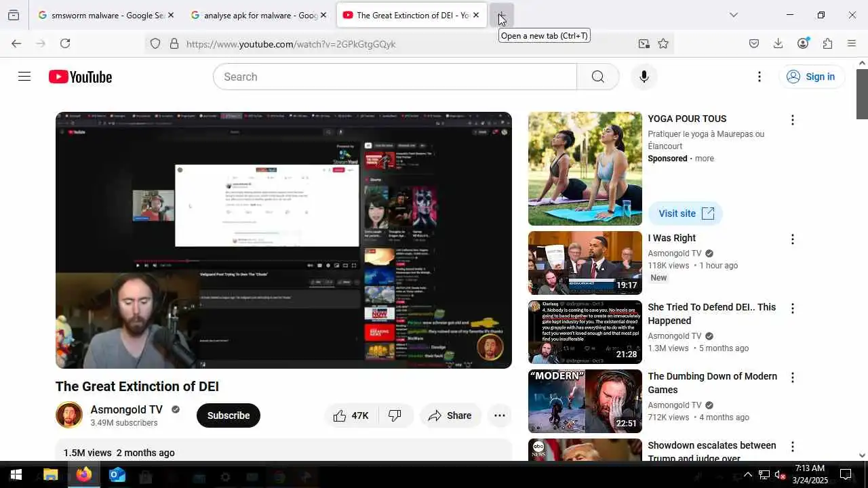The height and width of the screenshot is (488, 868).
Task: Like the video with the thumbs-up button
Action: (x=350, y=415)
